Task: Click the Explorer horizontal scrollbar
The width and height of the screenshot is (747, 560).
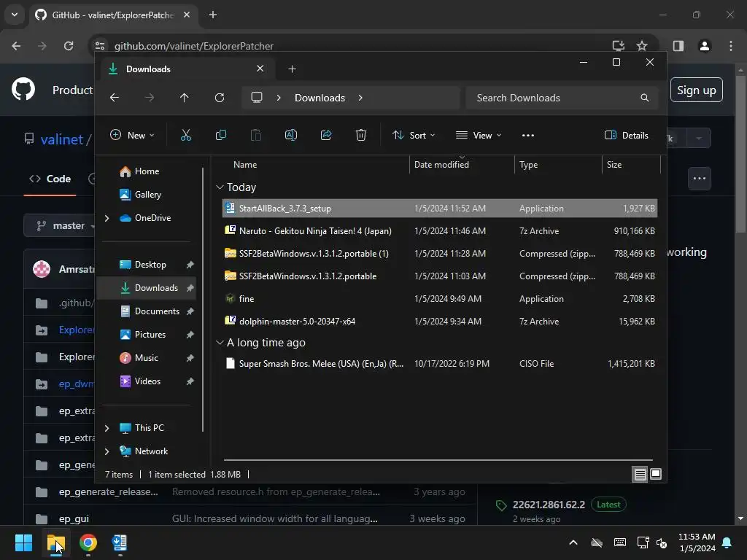Action: tap(438, 460)
